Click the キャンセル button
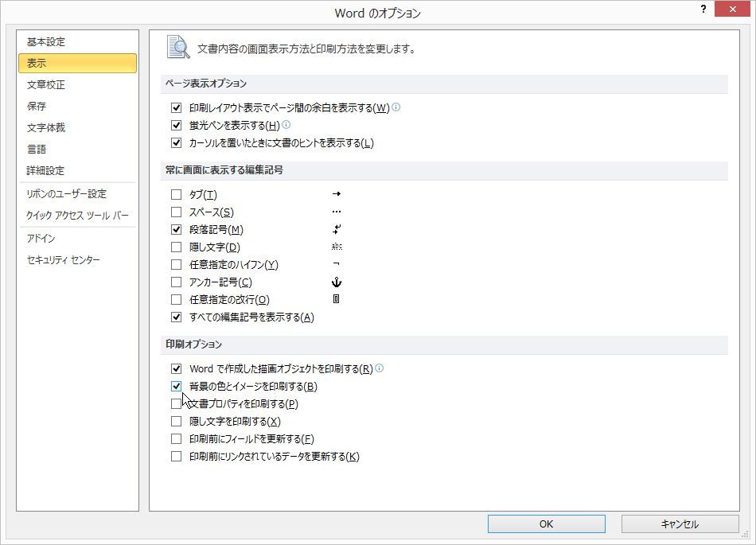The width and height of the screenshot is (756, 545). [x=680, y=524]
